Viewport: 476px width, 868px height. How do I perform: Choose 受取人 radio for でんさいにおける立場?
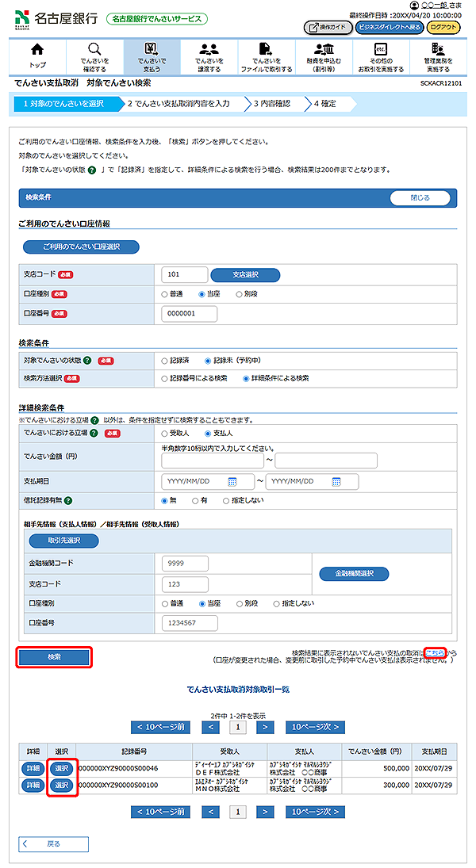165,434
